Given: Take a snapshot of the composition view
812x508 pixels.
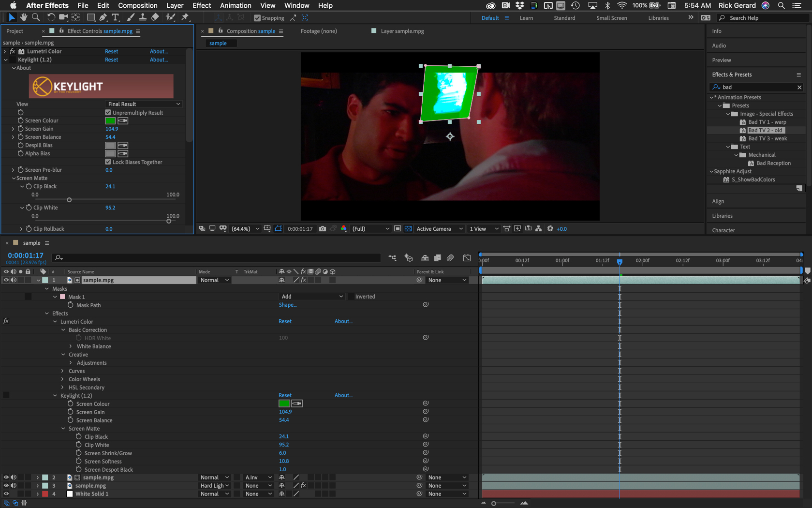Looking at the screenshot, I should 323,228.
